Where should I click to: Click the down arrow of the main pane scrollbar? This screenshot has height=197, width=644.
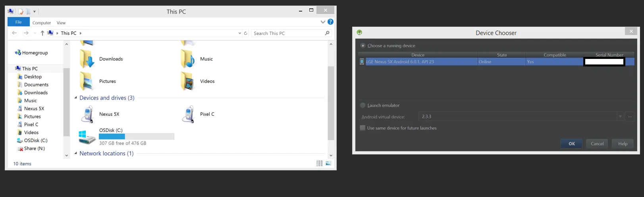pyautogui.click(x=331, y=156)
